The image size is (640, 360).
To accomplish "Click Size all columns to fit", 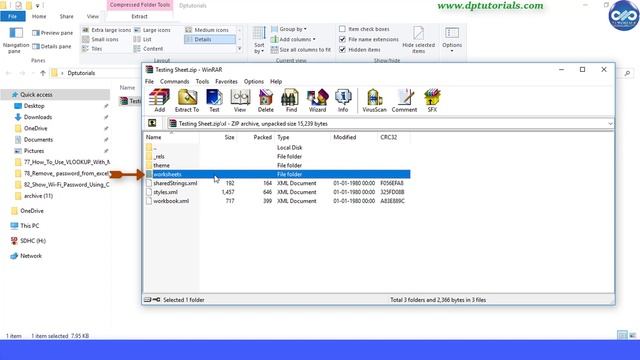I will (300, 49).
